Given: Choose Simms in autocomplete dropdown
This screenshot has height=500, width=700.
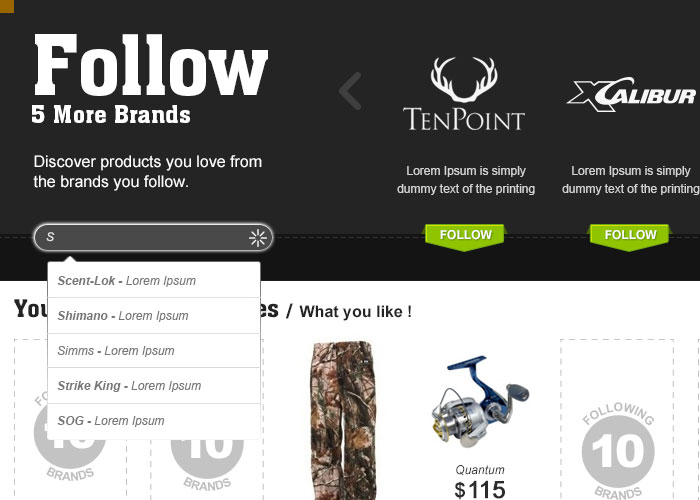Looking at the screenshot, I should pyautogui.click(x=154, y=350).
